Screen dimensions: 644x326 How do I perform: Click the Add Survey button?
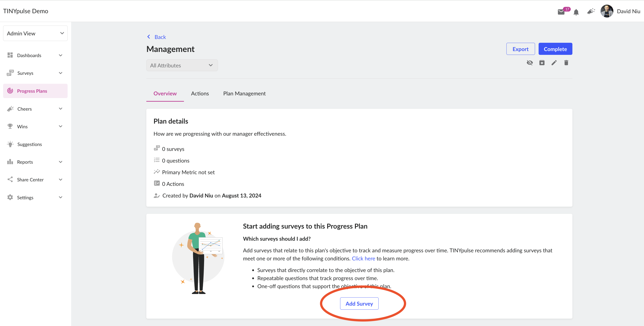[x=359, y=303]
